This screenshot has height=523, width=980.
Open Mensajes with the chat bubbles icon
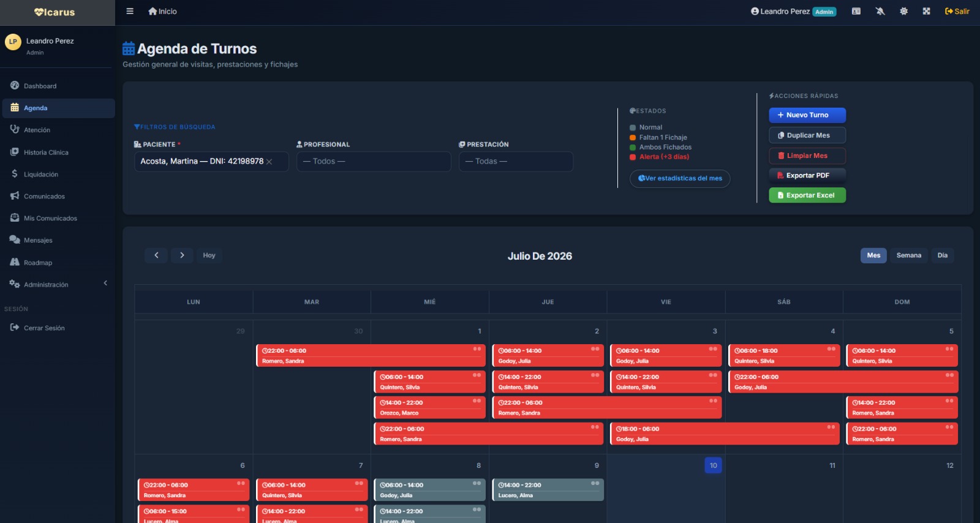[58, 240]
